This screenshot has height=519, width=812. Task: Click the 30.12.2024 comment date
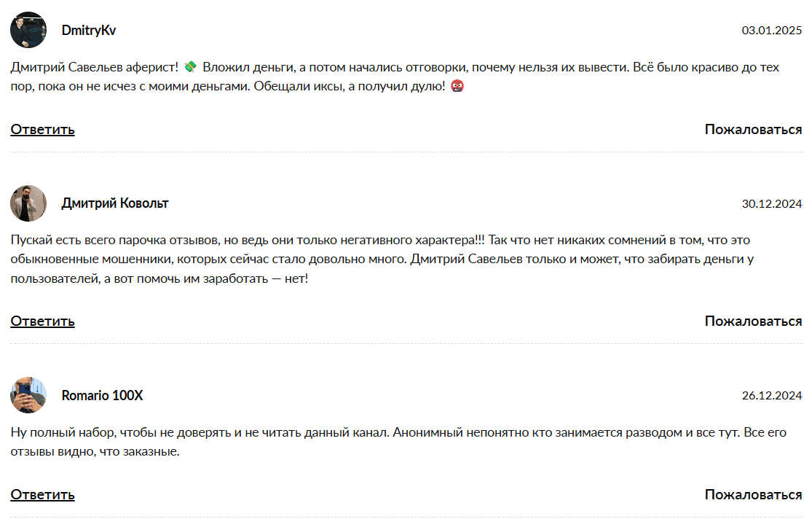[x=771, y=204]
